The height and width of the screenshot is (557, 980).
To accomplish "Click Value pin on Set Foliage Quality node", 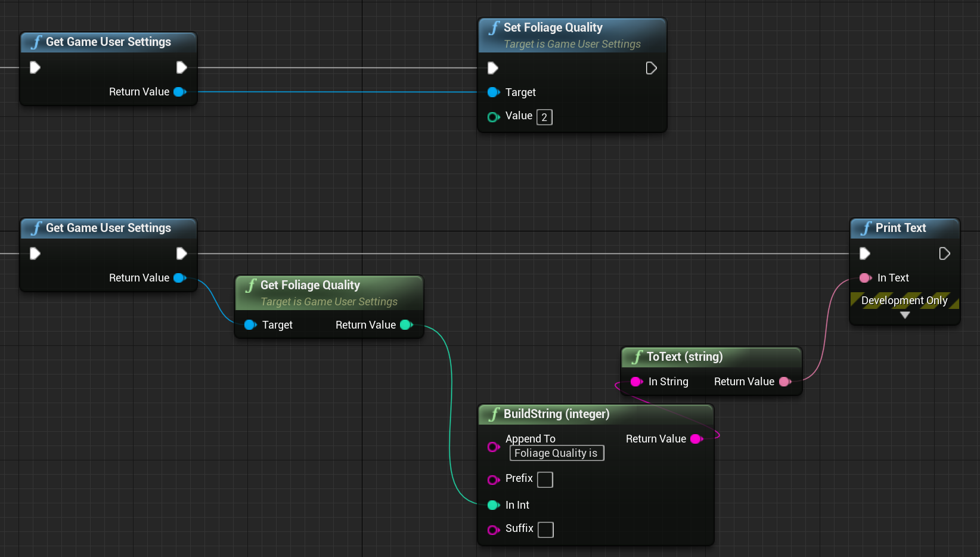I will pos(494,117).
